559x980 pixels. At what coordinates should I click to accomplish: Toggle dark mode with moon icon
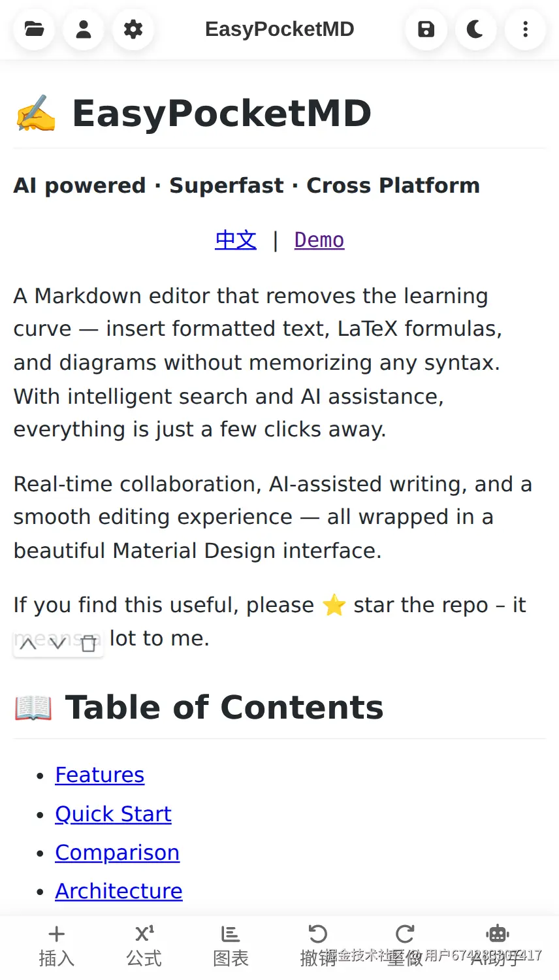[x=475, y=29]
